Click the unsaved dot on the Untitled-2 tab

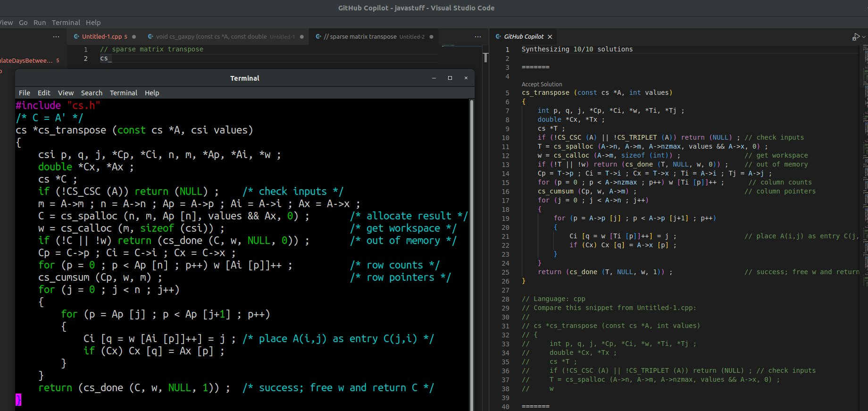click(x=431, y=37)
